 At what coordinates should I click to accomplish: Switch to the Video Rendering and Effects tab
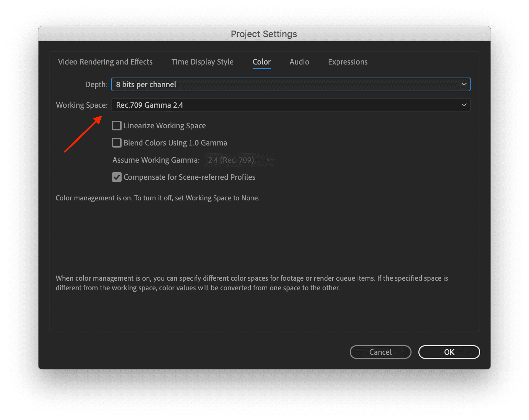click(105, 62)
